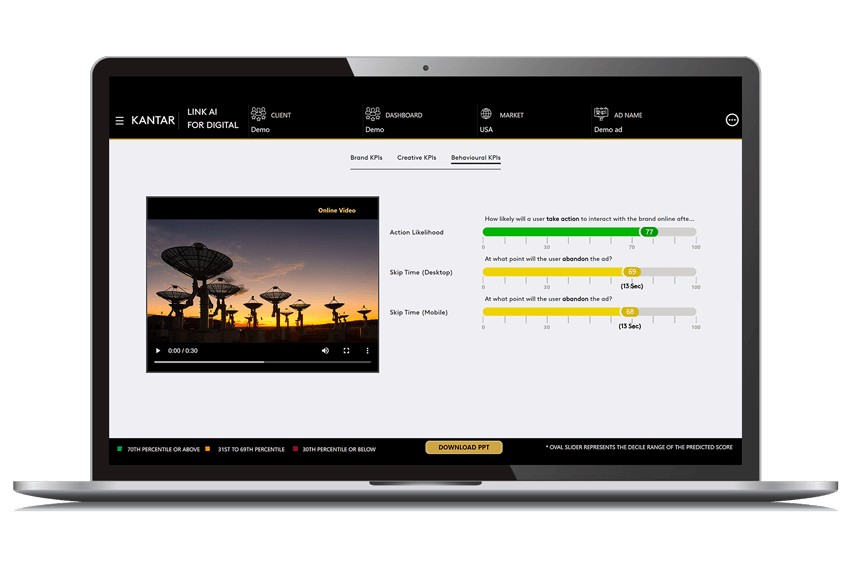The width and height of the screenshot is (850, 567).
Task: Mute the video with speaker icon
Action: coord(325,351)
